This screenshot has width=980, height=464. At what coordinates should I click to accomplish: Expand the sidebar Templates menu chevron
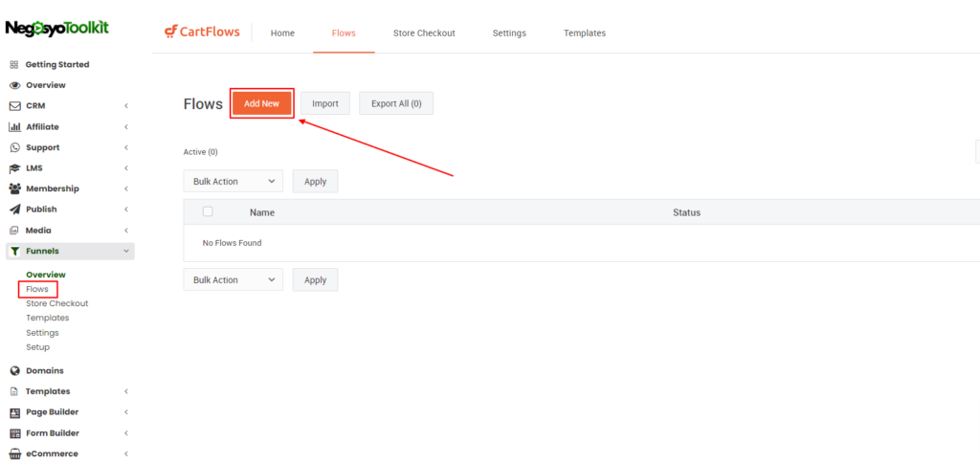click(126, 391)
